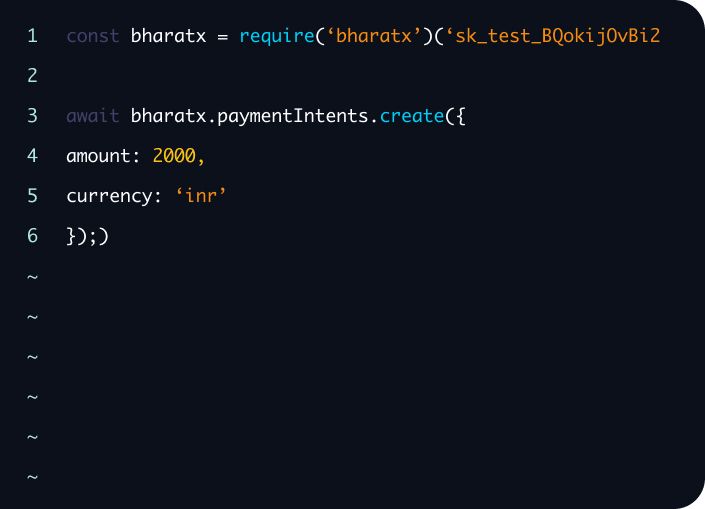
Task: Click the 'bharatx' variable name after const
Action: click(x=167, y=36)
